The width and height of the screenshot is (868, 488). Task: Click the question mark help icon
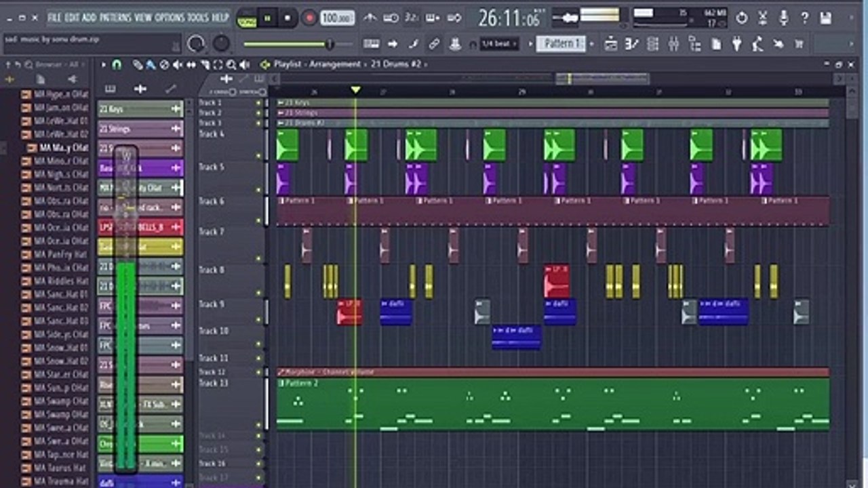pyautogui.click(x=804, y=18)
